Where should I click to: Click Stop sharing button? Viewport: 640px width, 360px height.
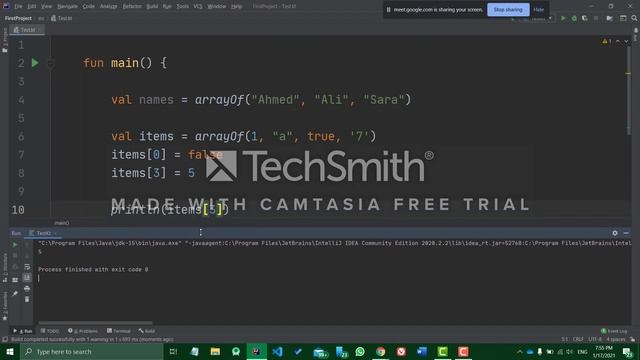(x=508, y=9)
